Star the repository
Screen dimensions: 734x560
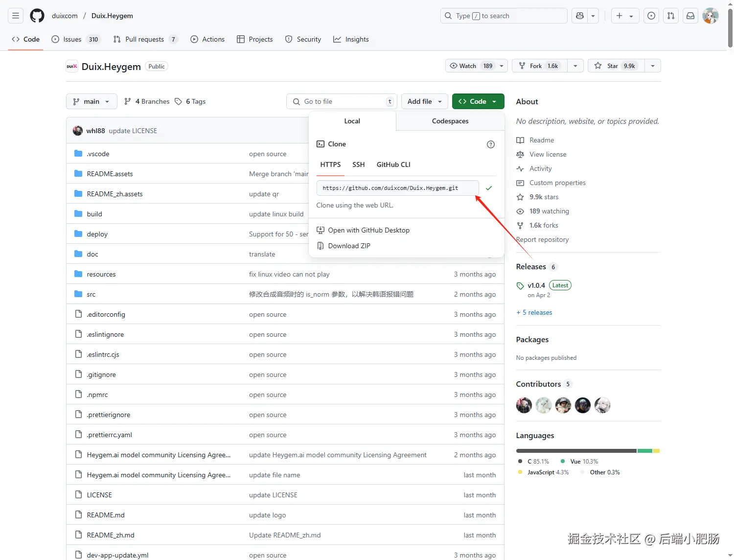tap(616, 66)
